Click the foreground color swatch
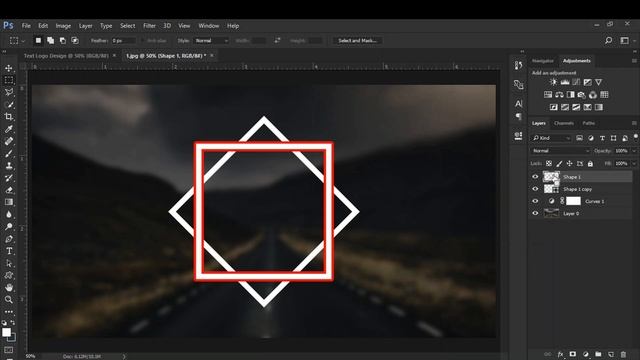This screenshot has width=640, height=360. pos(6,332)
